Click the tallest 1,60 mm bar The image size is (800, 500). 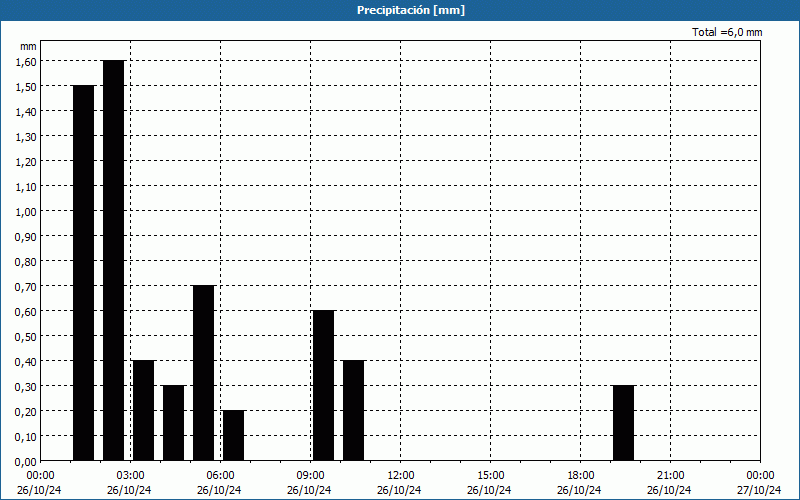pos(114,260)
